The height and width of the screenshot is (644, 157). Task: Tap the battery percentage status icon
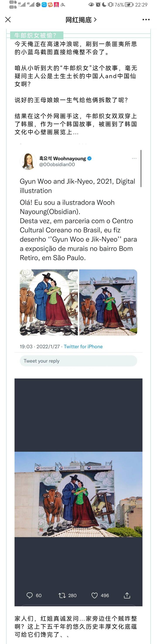tap(119, 5)
